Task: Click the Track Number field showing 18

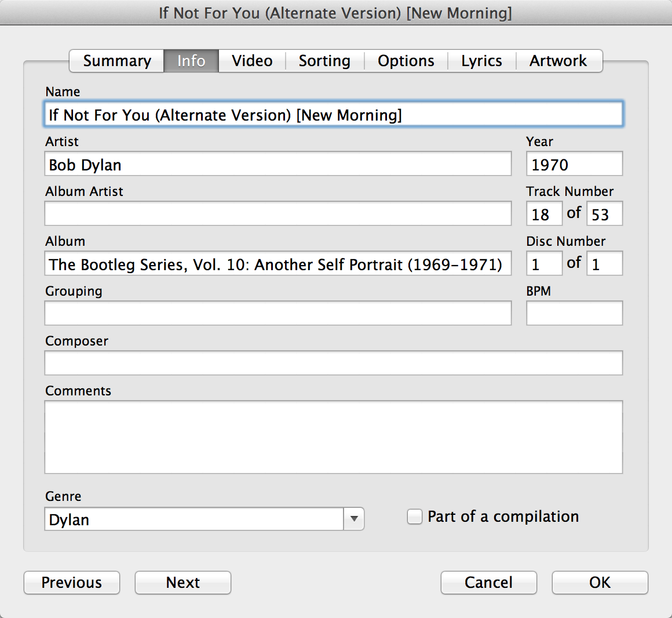Action: pyautogui.click(x=544, y=213)
